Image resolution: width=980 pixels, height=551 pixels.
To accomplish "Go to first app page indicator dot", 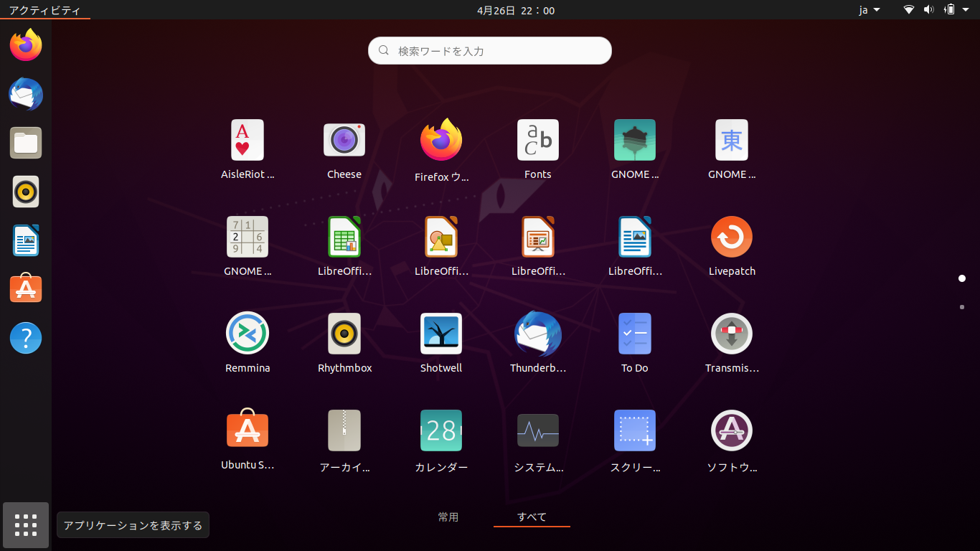I will pos(962,278).
